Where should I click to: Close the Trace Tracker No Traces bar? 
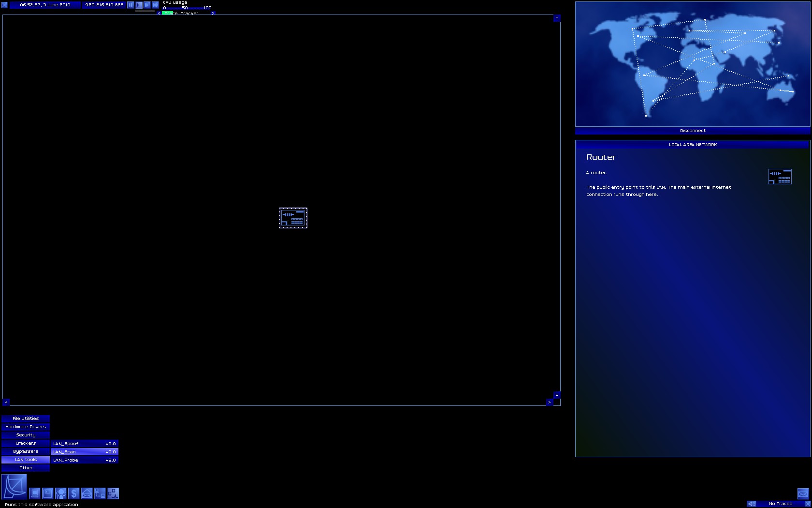(807, 504)
